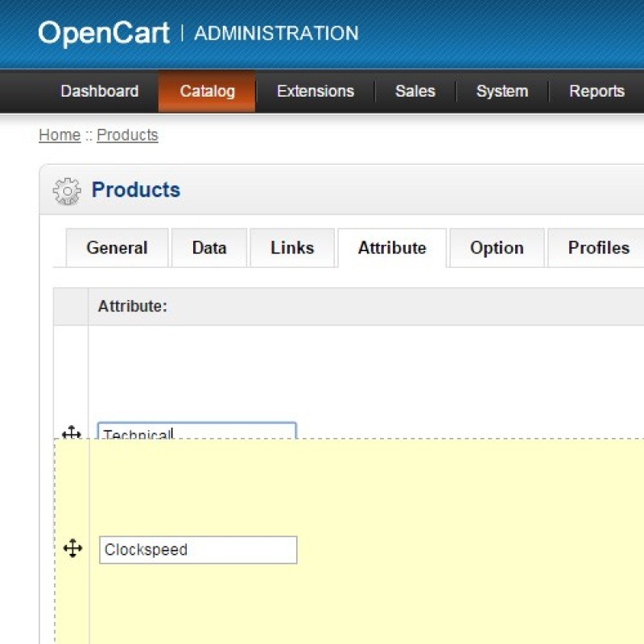Open the Products breadcrumb link
Screen dimensions: 644x644
pos(127,134)
